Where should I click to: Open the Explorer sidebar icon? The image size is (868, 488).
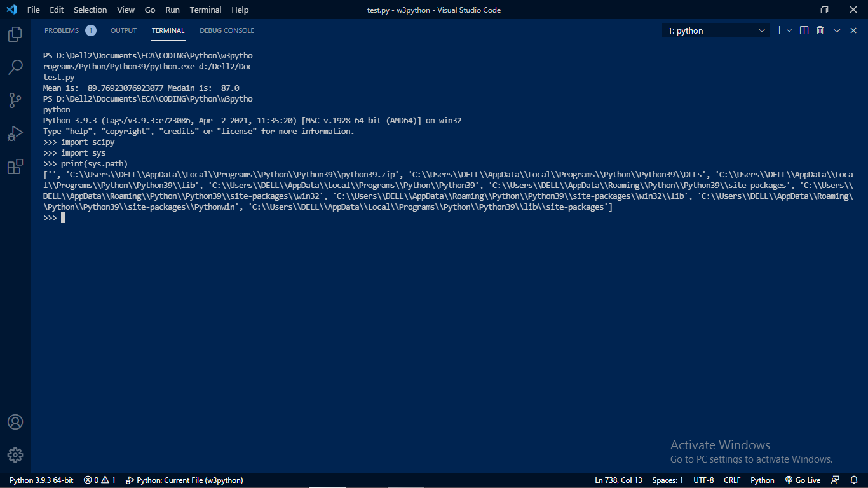(15, 34)
